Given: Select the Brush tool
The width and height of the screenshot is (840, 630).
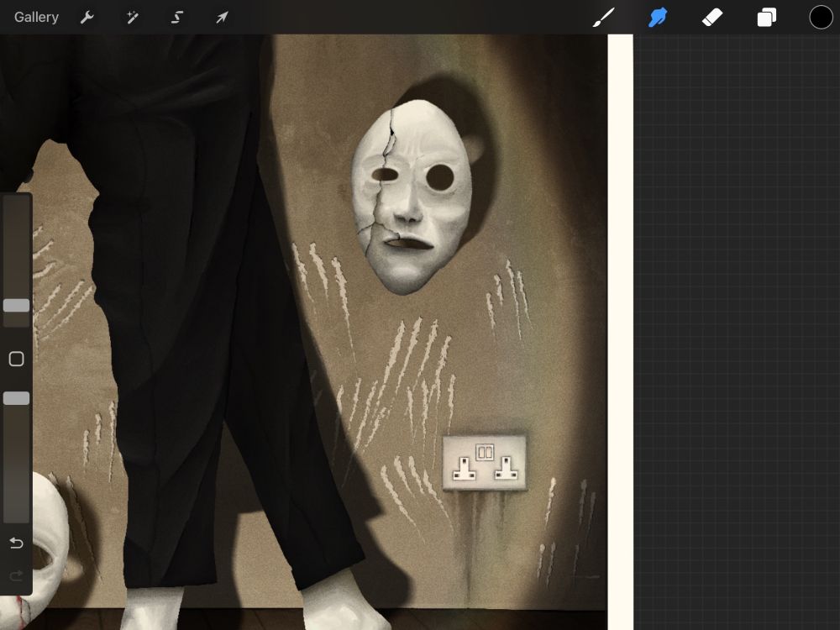Looking at the screenshot, I should 604,17.
